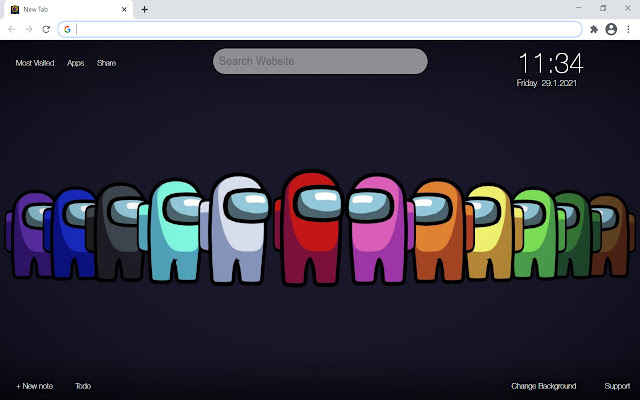
Task: Reload the page with refresh icon
Action: coord(46,29)
